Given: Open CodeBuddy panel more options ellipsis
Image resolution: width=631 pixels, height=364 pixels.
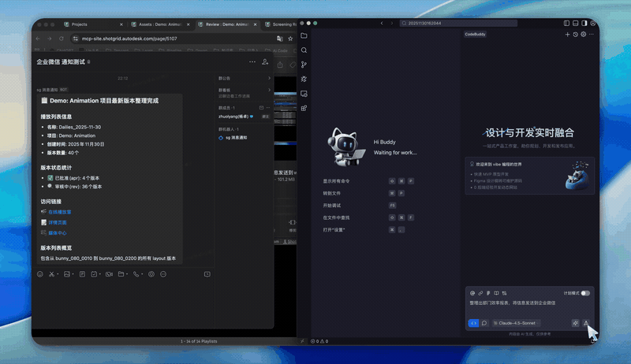Looking at the screenshot, I should [591, 35].
